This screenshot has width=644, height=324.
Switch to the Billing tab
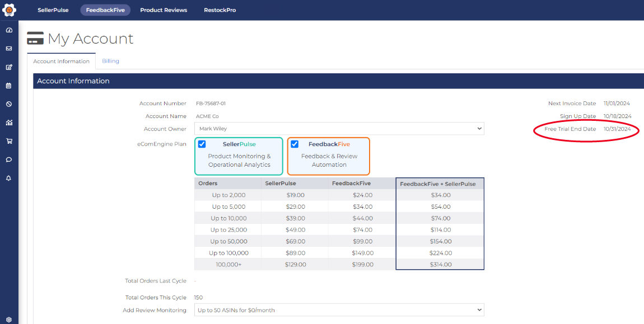coord(110,61)
